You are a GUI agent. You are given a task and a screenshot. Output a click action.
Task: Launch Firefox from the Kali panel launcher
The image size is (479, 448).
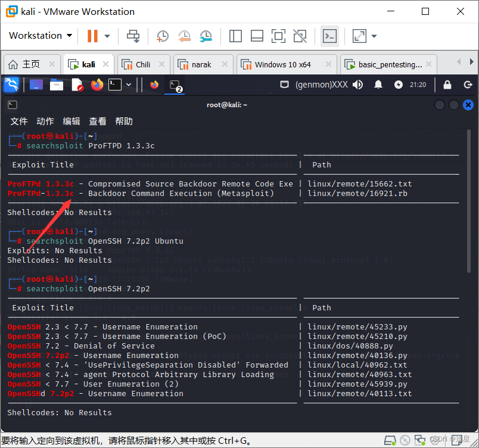coord(97,85)
